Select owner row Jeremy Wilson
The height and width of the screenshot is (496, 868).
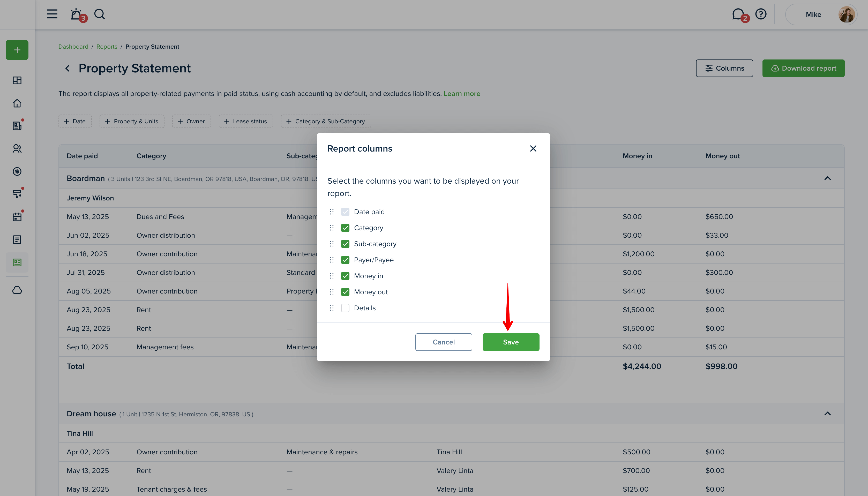451,198
